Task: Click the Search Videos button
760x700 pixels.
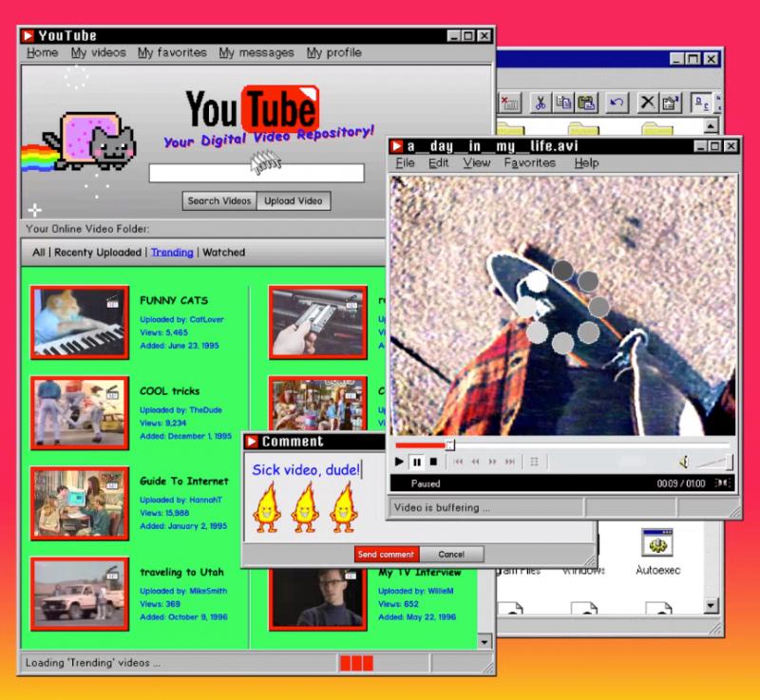Action: (219, 200)
